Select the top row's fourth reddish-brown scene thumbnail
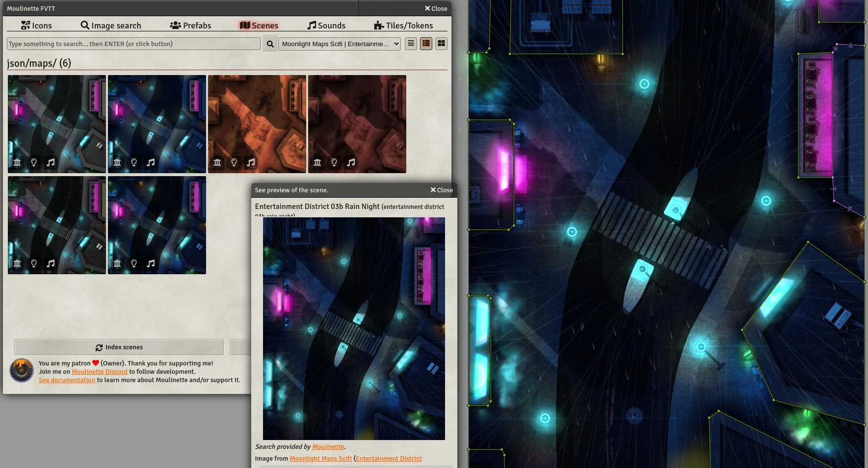 (357, 124)
